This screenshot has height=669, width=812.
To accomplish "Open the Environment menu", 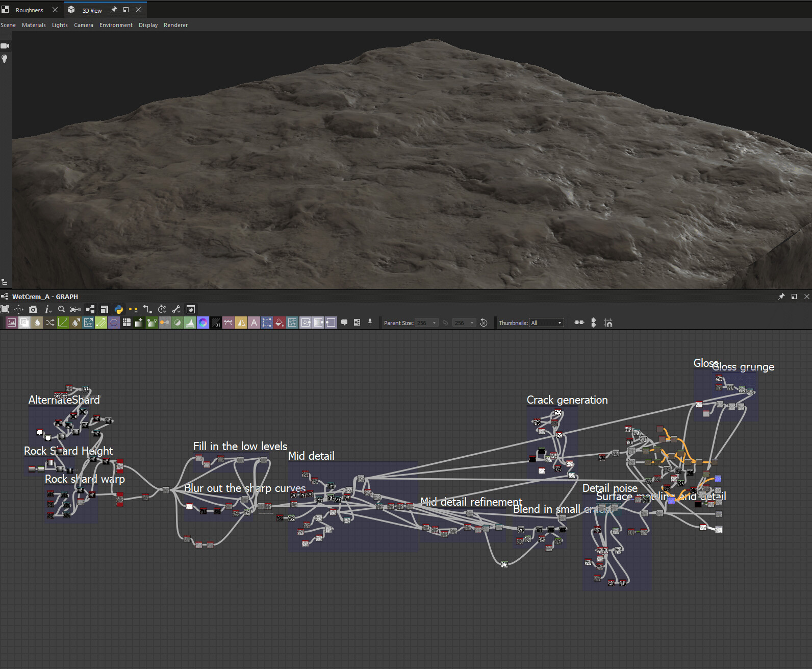I will tap(116, 25).
